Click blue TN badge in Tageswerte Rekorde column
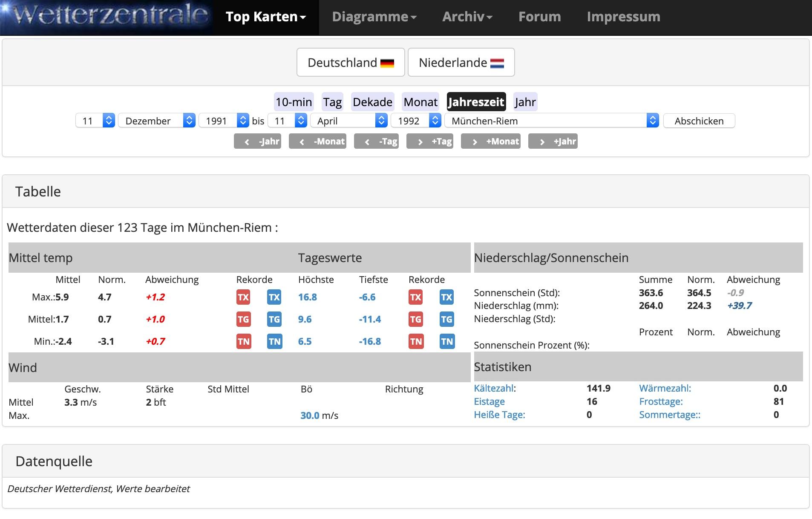This screenshot has width=812, height=519. [447, 341]
